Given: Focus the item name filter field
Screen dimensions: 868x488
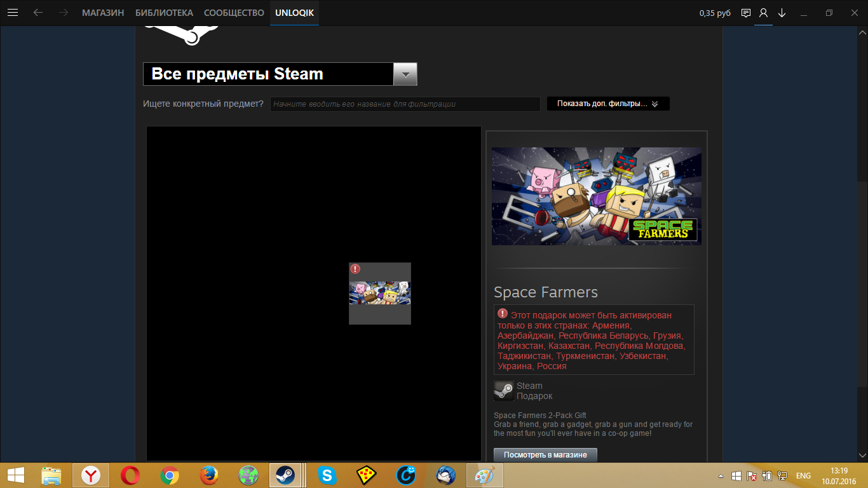Looking at the screenshot, I should [405, 104].
